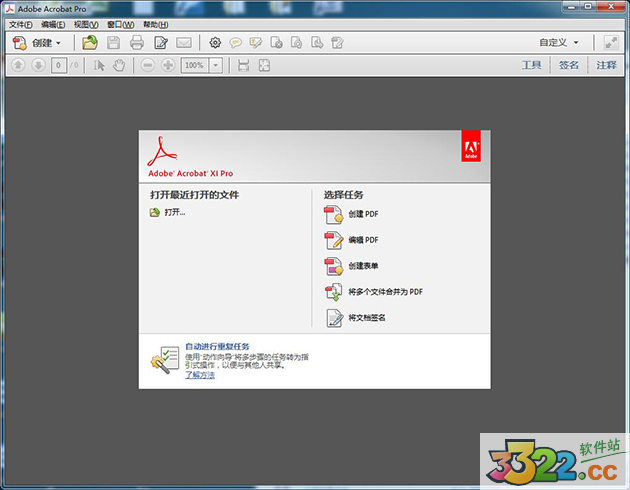Open the File (文件) menu
Screen dimensions: 630x490
pyautogui.click(x=21, y=25)
